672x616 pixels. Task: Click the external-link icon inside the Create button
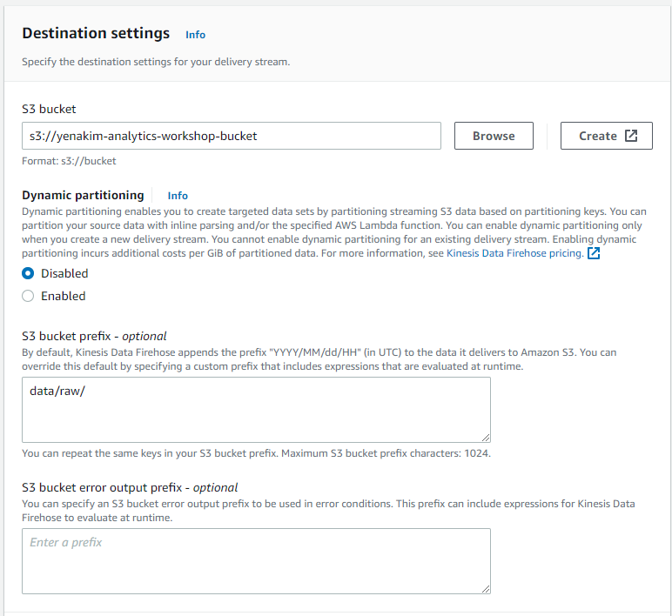[x=632, y=136]
